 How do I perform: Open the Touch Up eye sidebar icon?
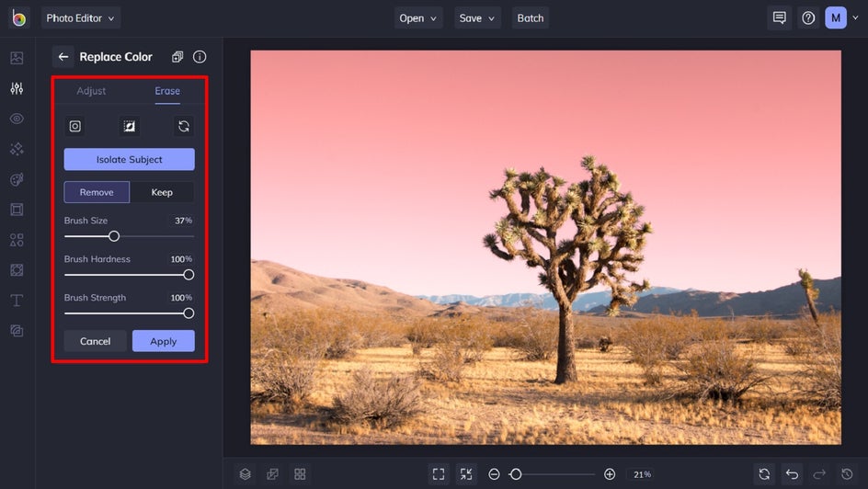pyautogui.click(x=17, y=119)
